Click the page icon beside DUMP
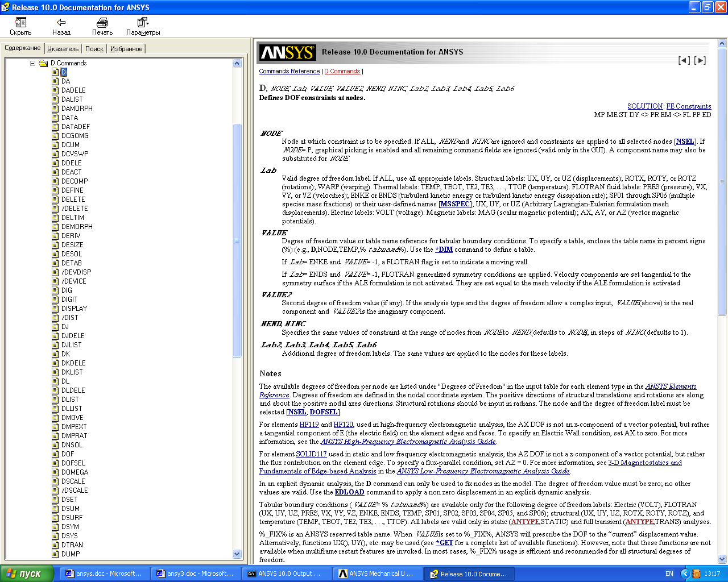The height and width of the screenshot is (582, 728). click(55, 554)
